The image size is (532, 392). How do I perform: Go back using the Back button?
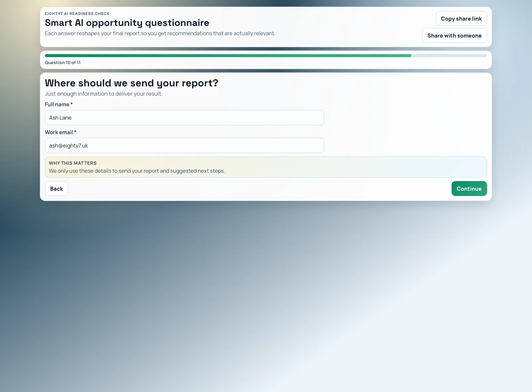tap(57, 189)
